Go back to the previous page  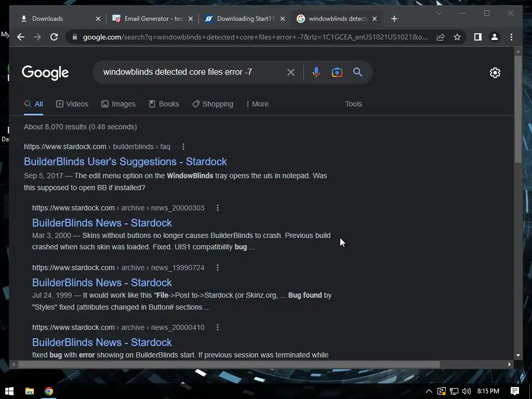point(21,37)
